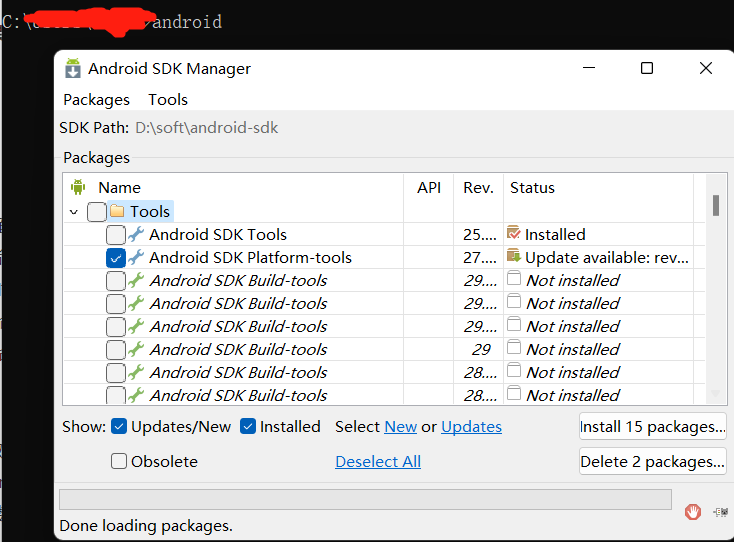The width and height of the screenshot is (734, 542).
Task: Toggle the Tools folder checkbox
Action: point(97,212)
